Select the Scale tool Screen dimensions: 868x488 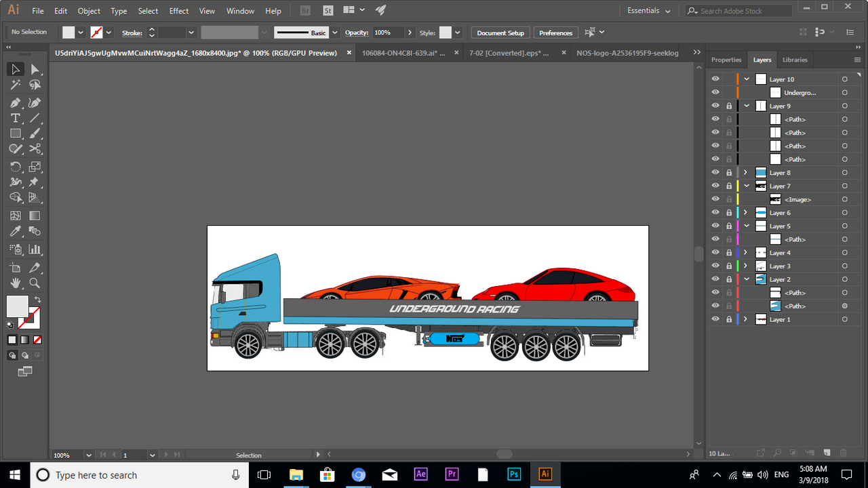click(35, 166)
